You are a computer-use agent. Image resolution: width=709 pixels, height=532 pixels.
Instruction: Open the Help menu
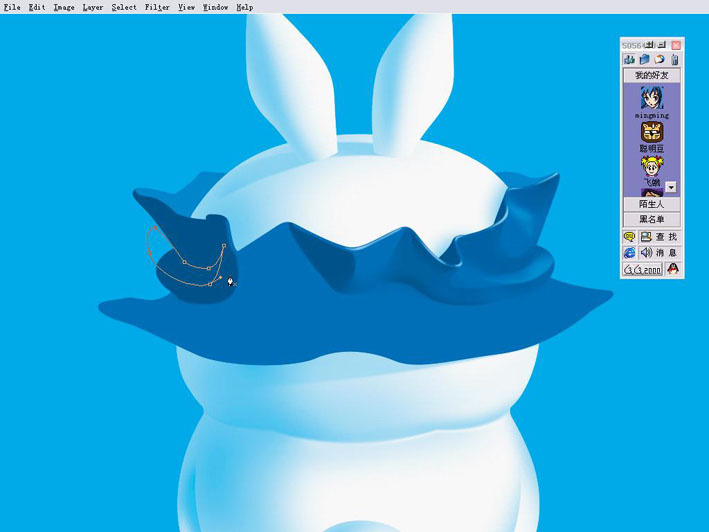click(x=245, y=7)
